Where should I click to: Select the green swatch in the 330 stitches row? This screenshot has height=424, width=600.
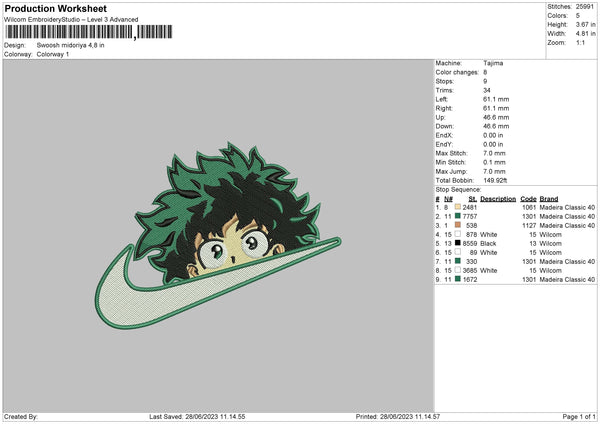[458, 261]
